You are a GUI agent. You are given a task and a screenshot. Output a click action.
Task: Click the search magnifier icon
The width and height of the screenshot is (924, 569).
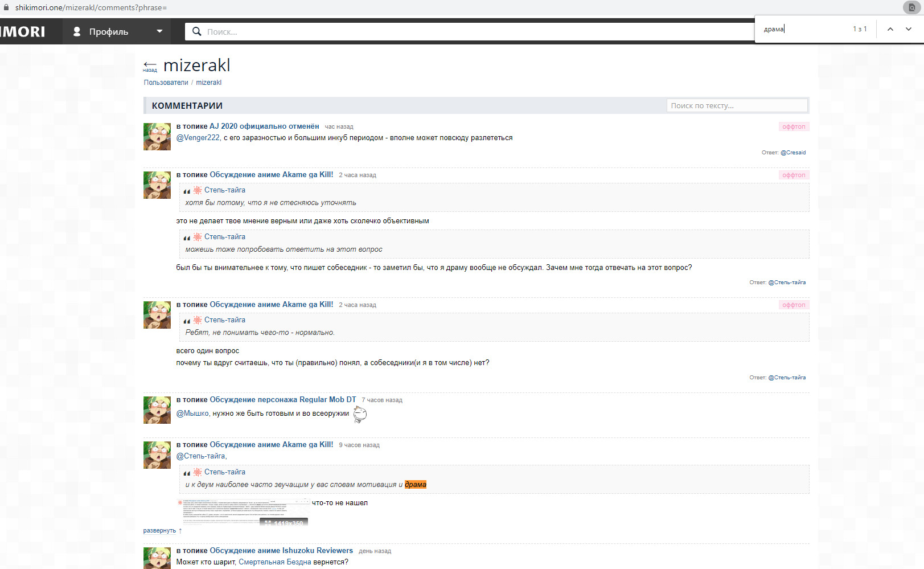pyautogui.click(x=197, y=31)
